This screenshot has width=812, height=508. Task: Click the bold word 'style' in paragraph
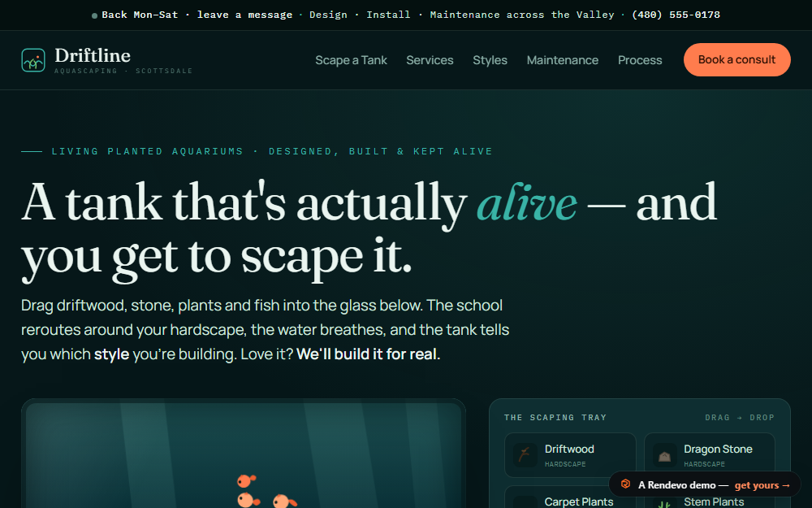point(111,354)
